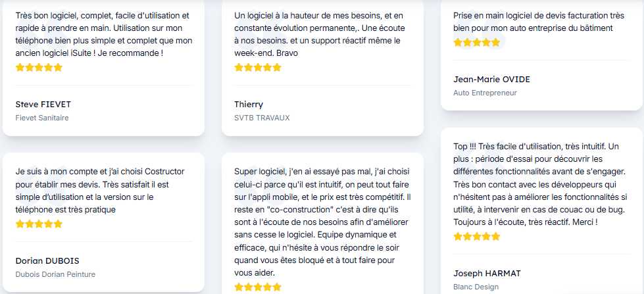
Task: Click the review text starting "Très bon logiciel"
Action: click(x=103, y=33)
